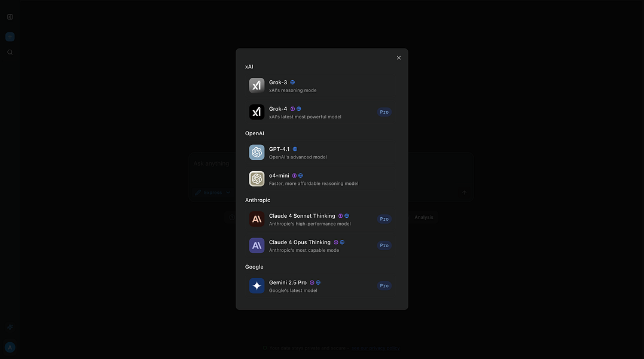Click Pro badge on Claude 4 Sonnet Thinking
This screenshot has width=644, height=359.
coord(384,219)
